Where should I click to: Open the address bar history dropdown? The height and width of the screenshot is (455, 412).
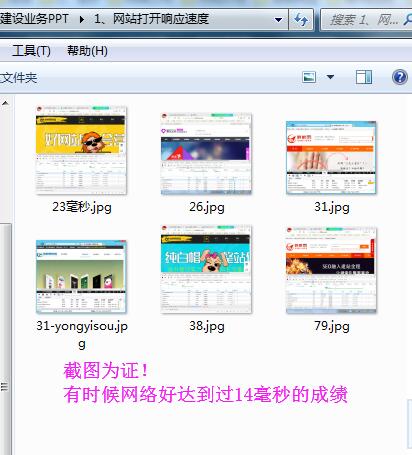pyautogui.click(x=278, y=20)
